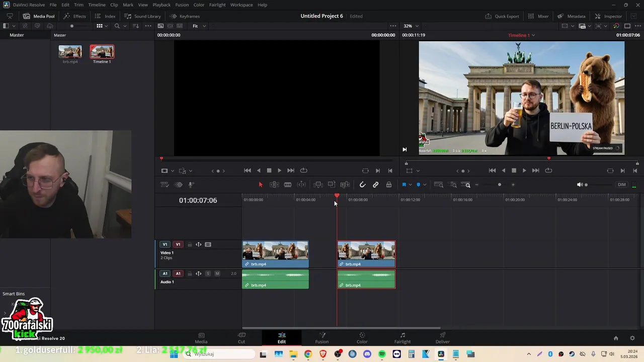Toggle the DIM audio button
644x362 pixels.
pyautogui.click(x=622, y=185)
